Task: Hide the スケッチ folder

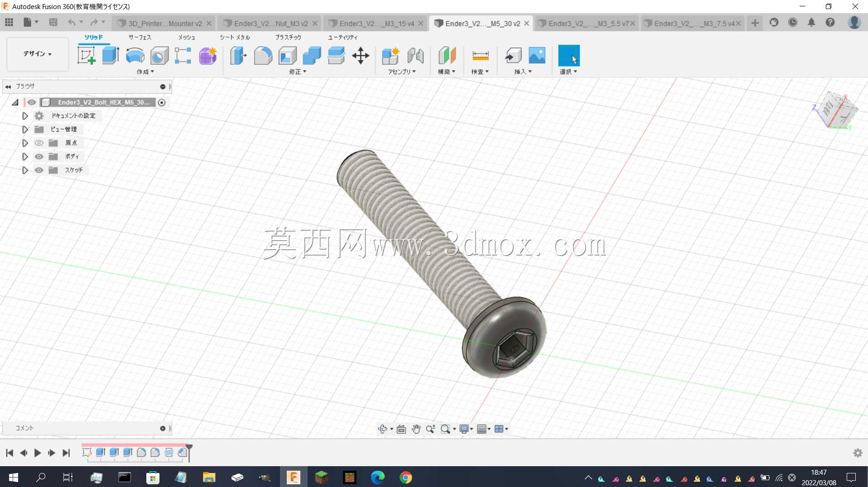Action: click(39, 170)
